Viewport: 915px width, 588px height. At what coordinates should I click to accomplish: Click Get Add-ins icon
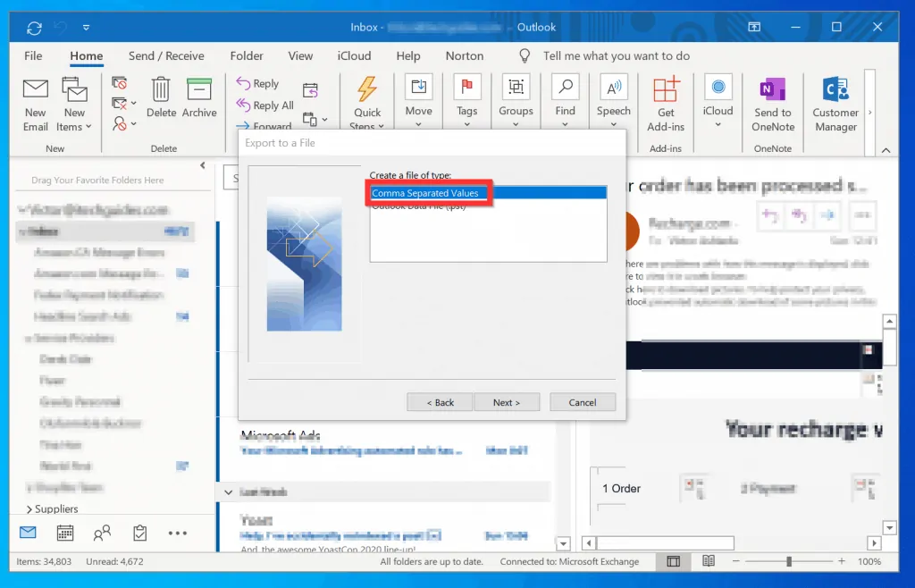point(666,104)
